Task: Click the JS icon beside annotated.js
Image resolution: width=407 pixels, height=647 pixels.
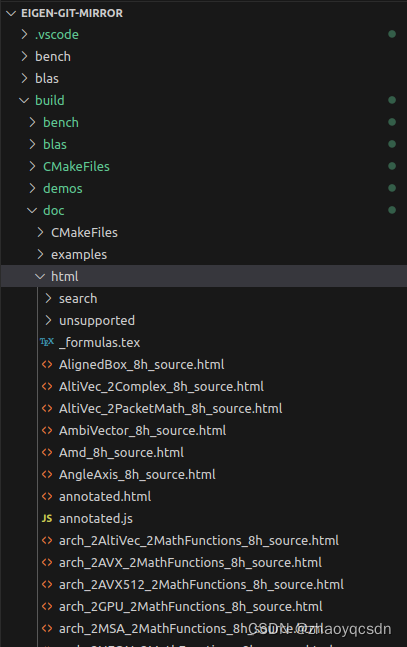Action: (47, 518)
